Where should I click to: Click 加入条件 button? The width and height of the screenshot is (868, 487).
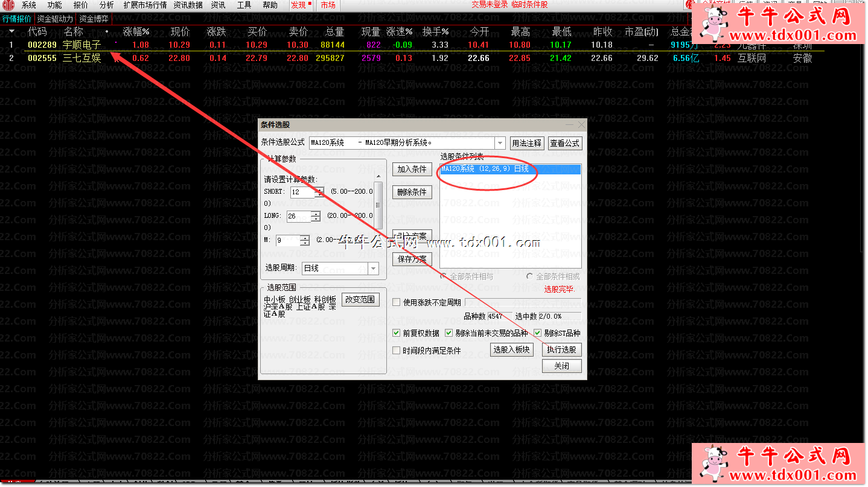[x=412, y=170]
